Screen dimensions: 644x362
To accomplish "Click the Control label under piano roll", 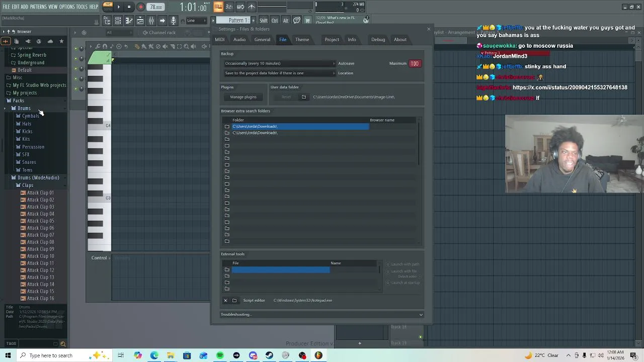I will [x=99, y=258].
